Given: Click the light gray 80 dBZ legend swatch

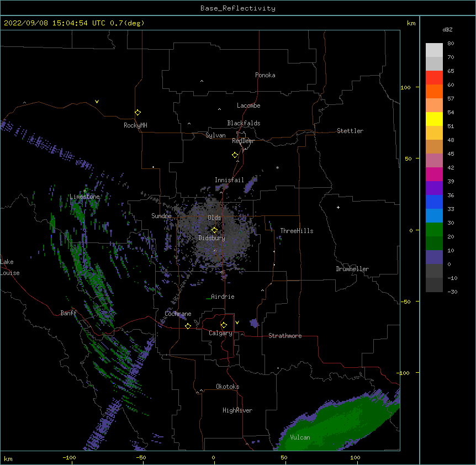Looking at the screenshot, I should click(434, 50).
